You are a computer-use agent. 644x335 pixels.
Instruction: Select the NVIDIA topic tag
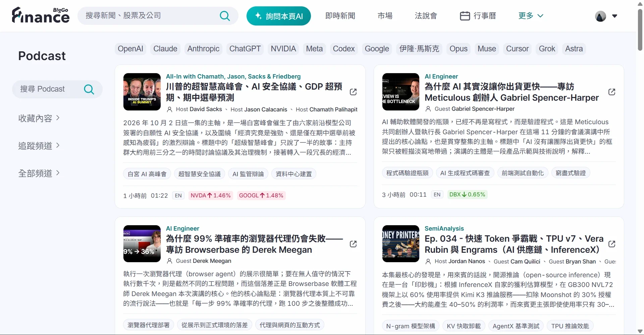(283, 49)
